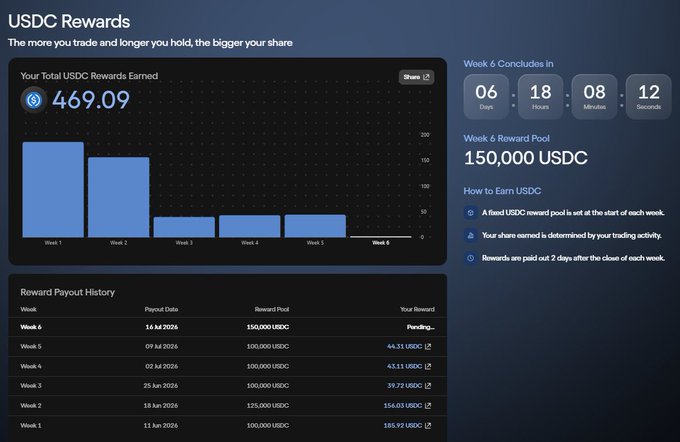Select the Week 4 bar in the chart

[x=249, y=226]
